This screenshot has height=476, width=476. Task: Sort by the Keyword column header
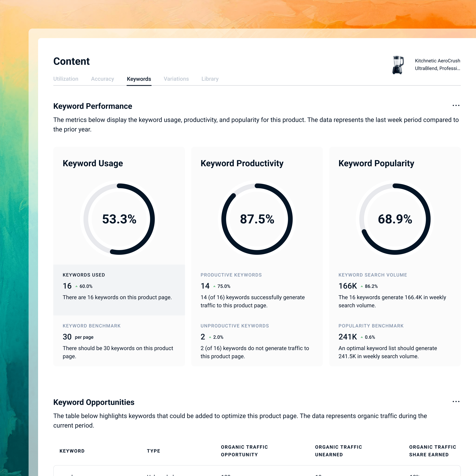[72, 451]
